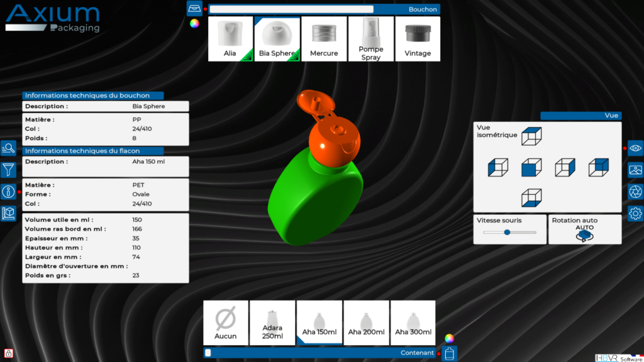Click the HBVR Software logo
The height and width of the screenshot is (362, 644).
(x=619, y=358)
